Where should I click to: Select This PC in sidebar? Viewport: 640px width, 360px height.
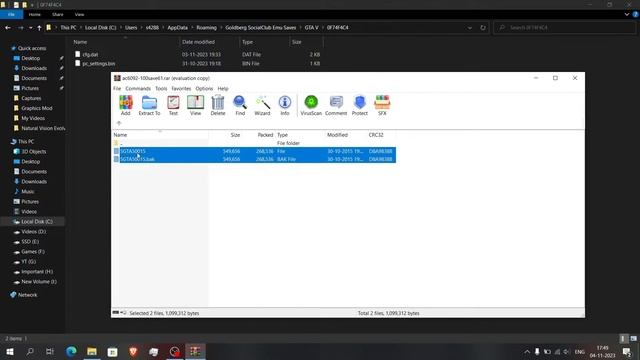pyautogui.click(x=26, y=142)
